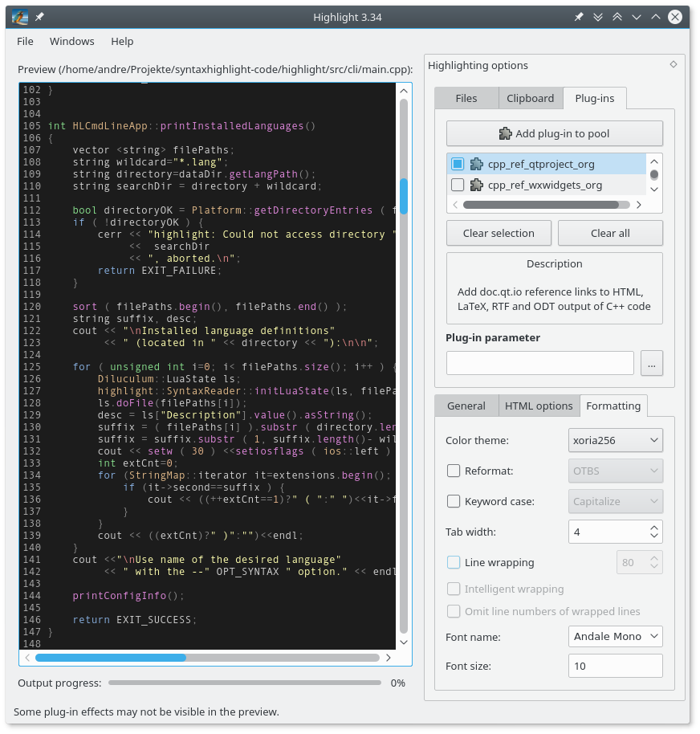This screenshot has height=734, width=700.
Task: Click plug-in list scroll up arrow
Action: pos(654,161)
